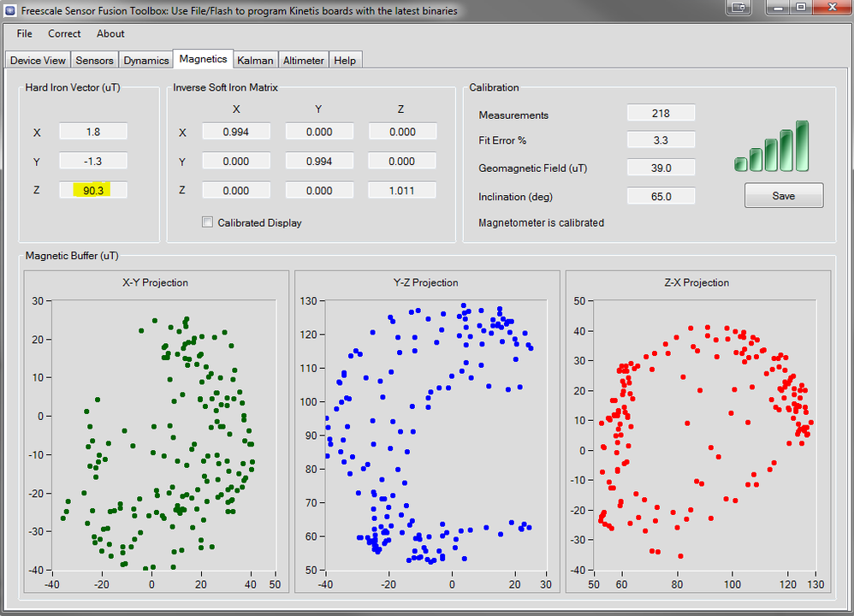Viewport: 854px width, 616px height.
Task: Open the Help tab
Action: point(345,61)
